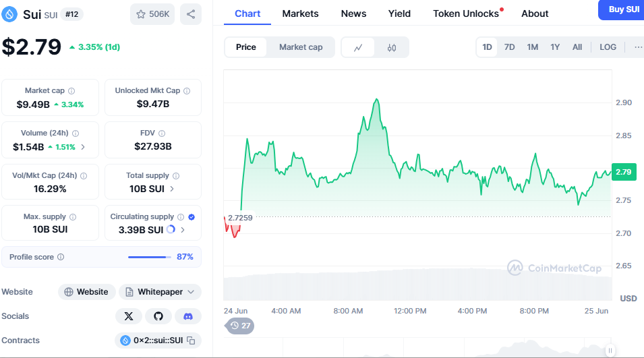The image size is (644, 358).
Task: Click the $9.49B market cap value
Action: (33, 105)
